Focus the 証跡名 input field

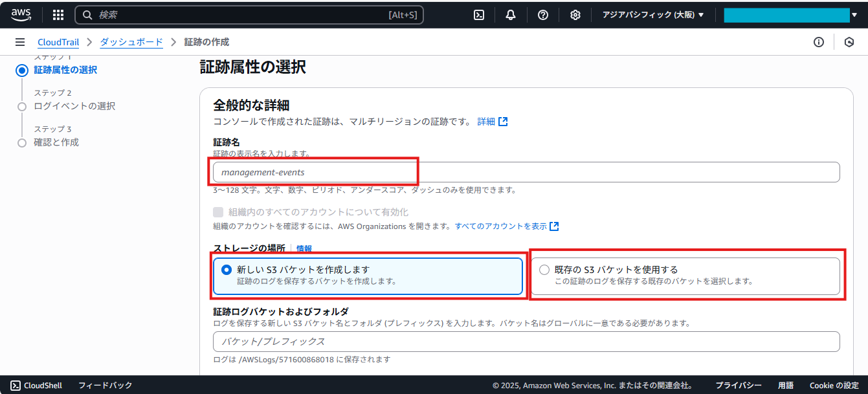[526, 172]
